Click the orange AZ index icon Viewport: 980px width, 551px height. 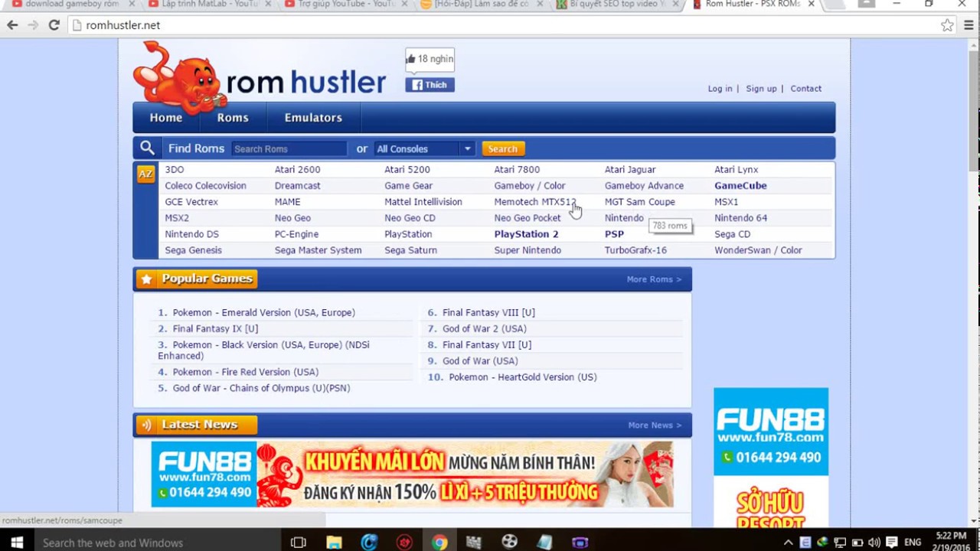[x=145, y=174]
